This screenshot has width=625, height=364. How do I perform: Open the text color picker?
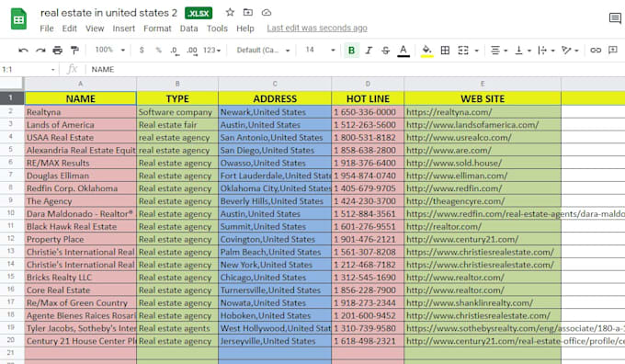pos(403,51)
